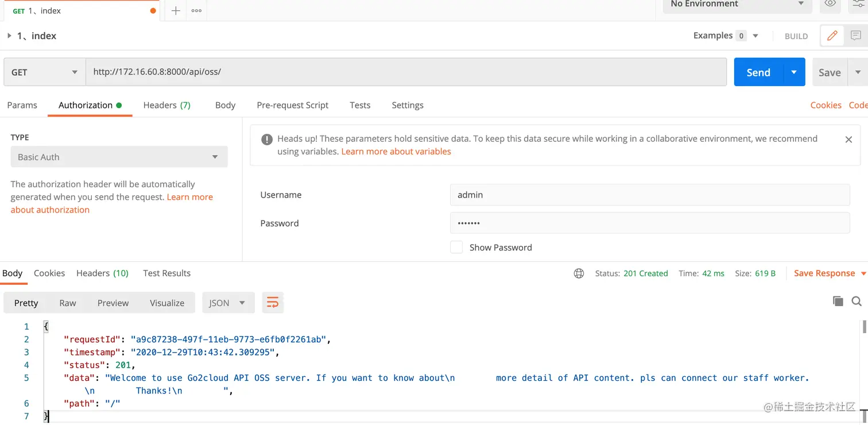This screenshot has width=868, height=425.
Task: Click the blue Send button
Action: click(x=758, y=72)
